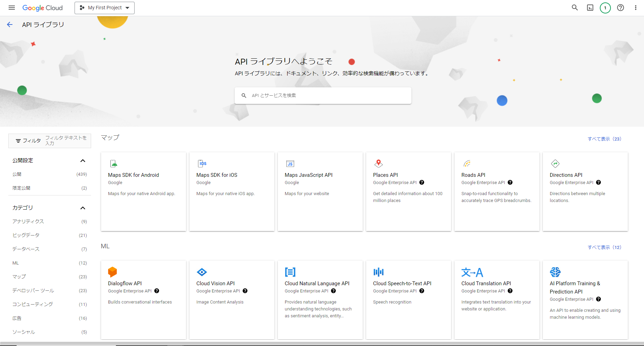The image size is (644, 346).
Task: Click the Directions API icon
Action: pos(555,163)
